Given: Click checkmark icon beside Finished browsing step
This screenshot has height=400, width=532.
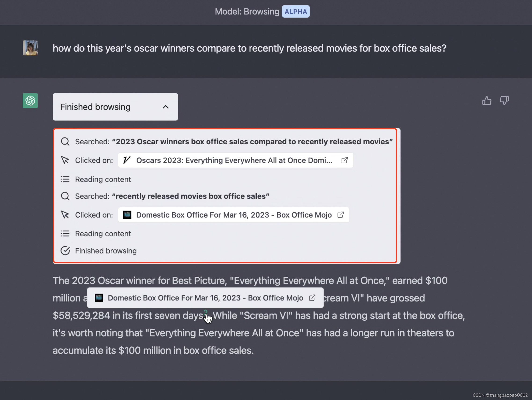Looking at the screenshot, I should [x=65, y=251].
